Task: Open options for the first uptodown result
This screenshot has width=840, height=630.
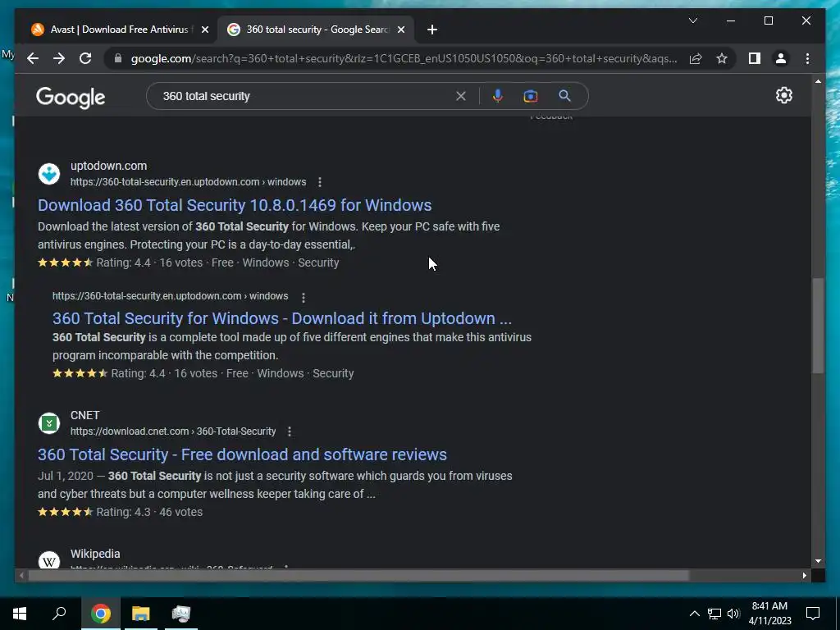Action: pos(320,182)
